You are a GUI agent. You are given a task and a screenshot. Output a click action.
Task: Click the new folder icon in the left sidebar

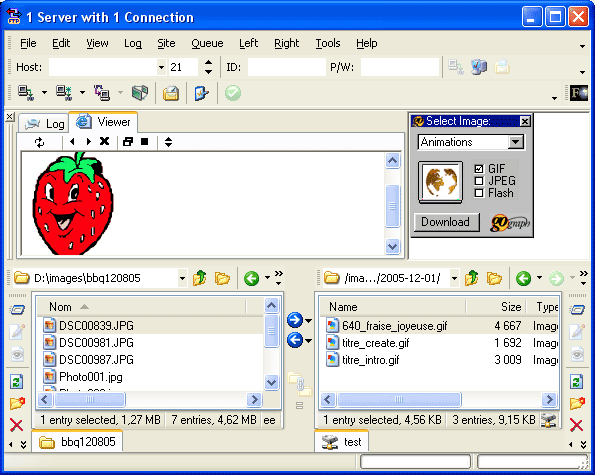click(17, 403)
